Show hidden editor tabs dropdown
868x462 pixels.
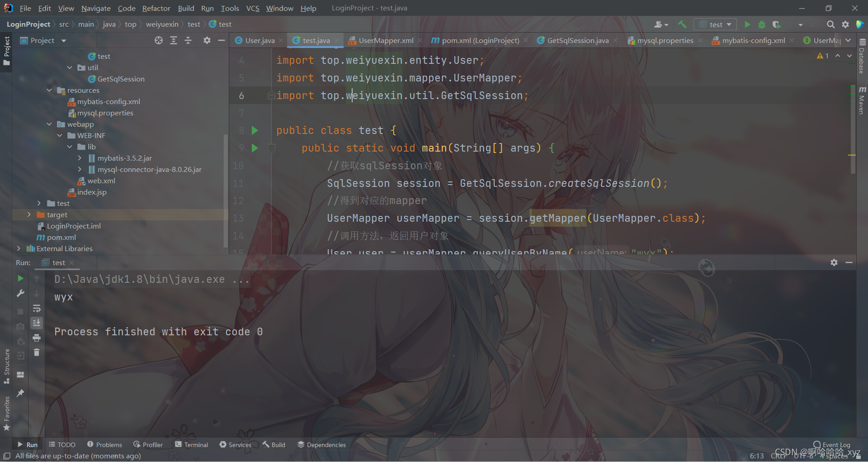(x=848, y=40)
